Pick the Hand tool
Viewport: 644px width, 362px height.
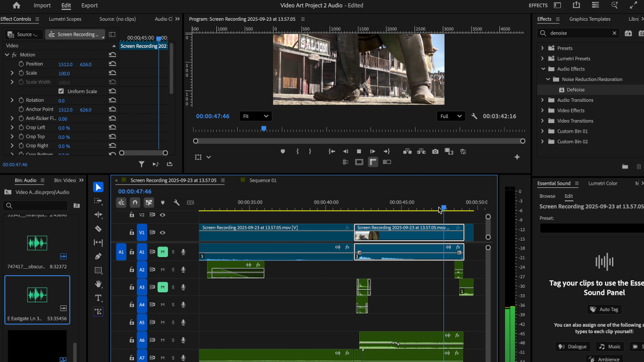click(x=98, y=284)
